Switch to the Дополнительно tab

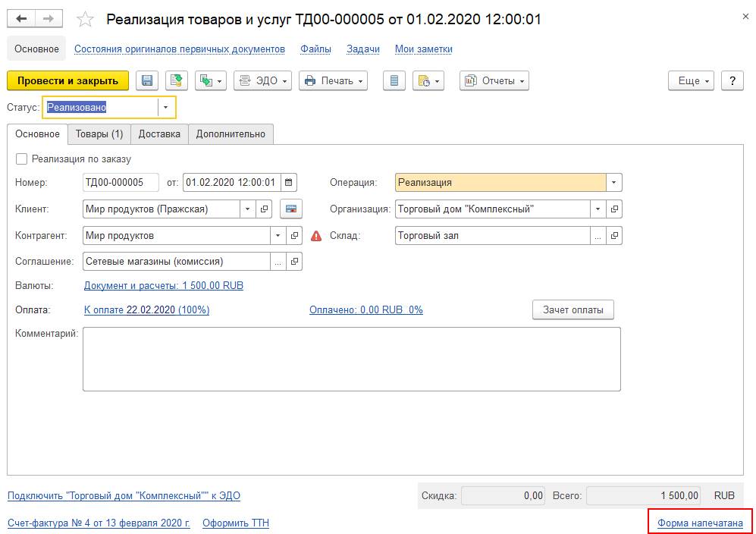point(231,134)
